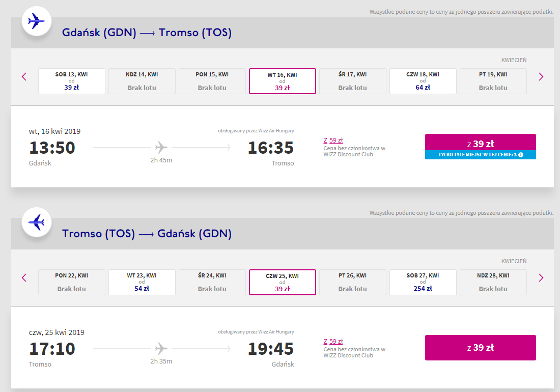Show previous dates for Gdańsk to Tromso
560x392 pixels.
tap(24, 77)
